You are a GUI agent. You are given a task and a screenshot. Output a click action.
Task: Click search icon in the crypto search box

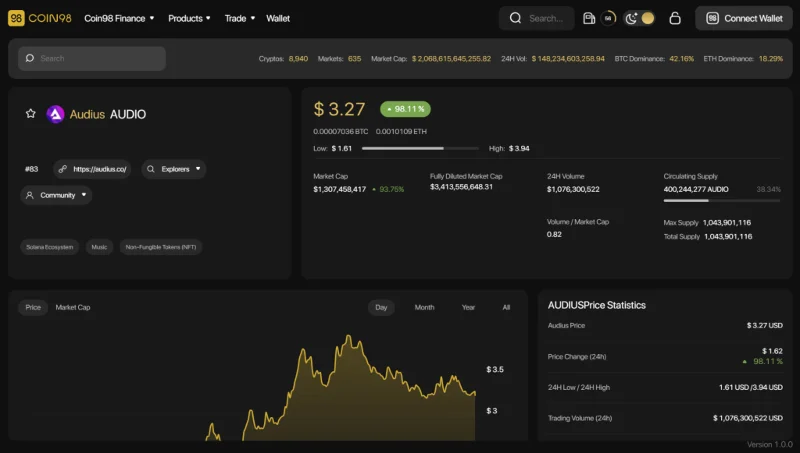[x=30, y=58]
